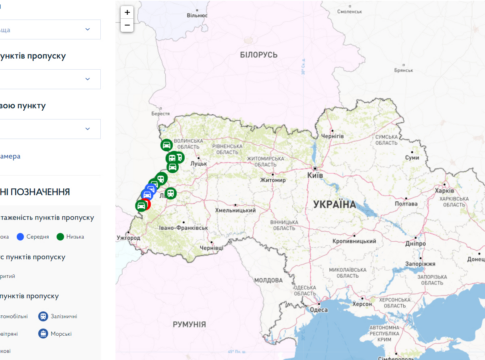Click the Залізничні railway legend icon
The height and width of the screenshot is (360, 485).
[43, 316]
